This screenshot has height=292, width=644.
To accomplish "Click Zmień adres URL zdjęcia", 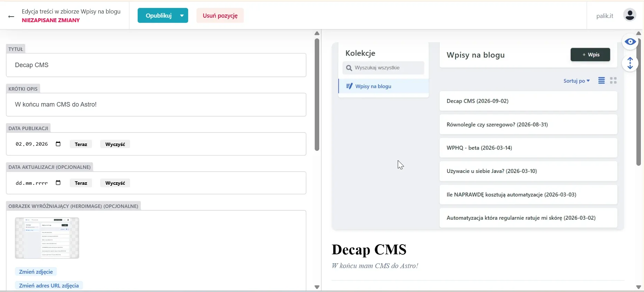I will click(49, 285).
